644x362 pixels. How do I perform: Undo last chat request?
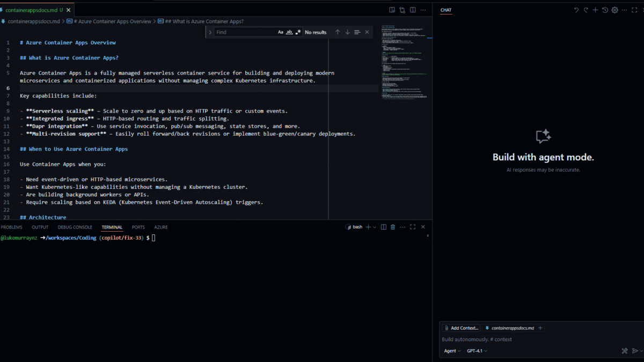click(576, 10)
